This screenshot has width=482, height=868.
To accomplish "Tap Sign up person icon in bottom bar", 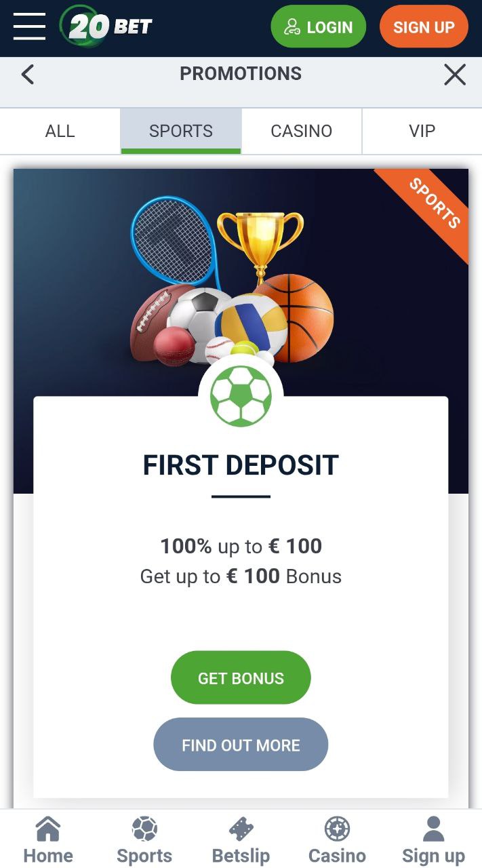I will click(x=433, y=829).
